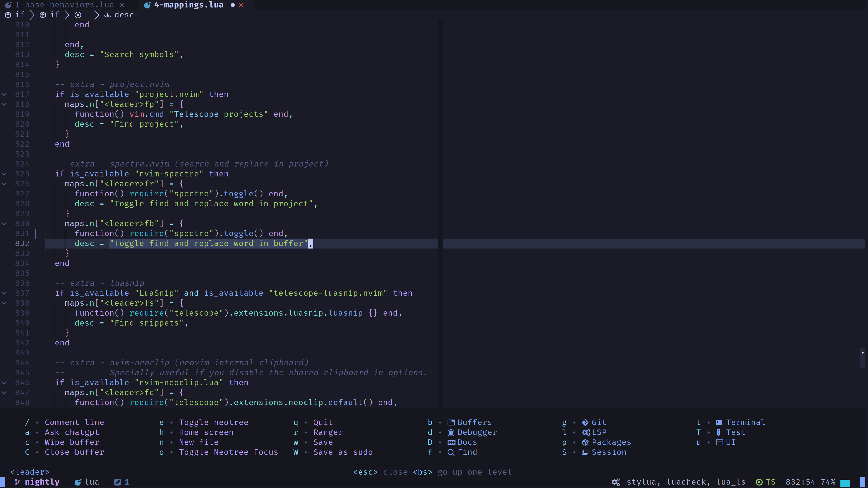Screen dimensions: 868x488
Task: Click the Git icon in the leader menu
Action: pos(585,422)
